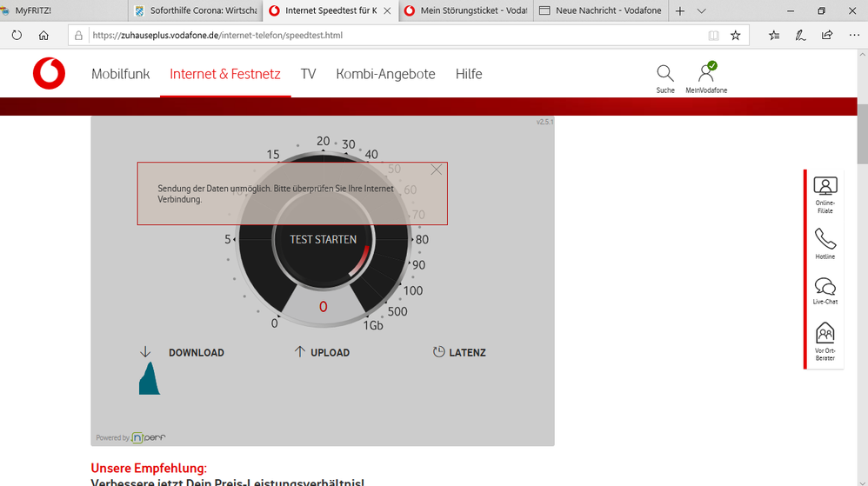Share this page icon

point(827,36)
